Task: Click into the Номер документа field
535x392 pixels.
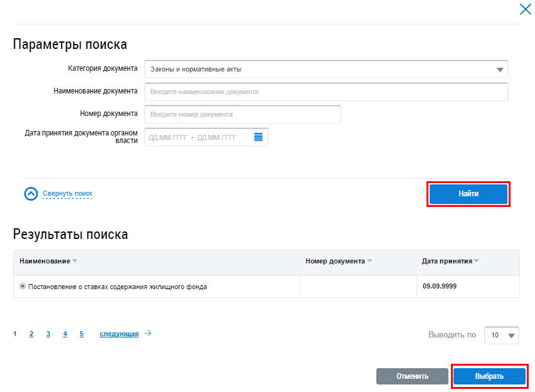Action: [243, 115]
